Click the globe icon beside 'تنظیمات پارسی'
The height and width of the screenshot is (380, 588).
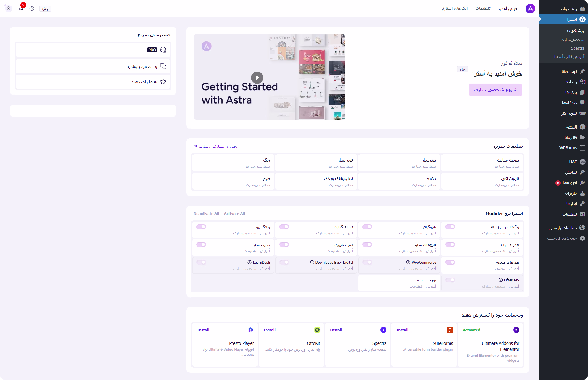582,228
